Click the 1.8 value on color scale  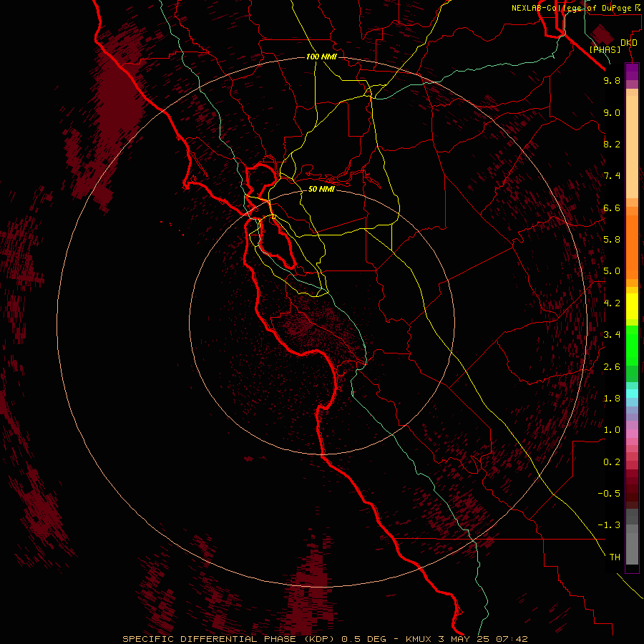click(612, 399)
